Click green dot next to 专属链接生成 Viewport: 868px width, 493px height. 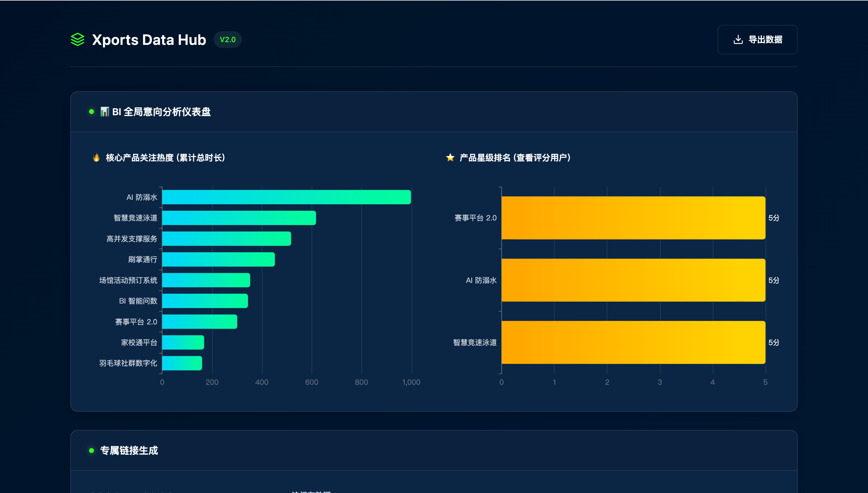(x=91, y=450)
